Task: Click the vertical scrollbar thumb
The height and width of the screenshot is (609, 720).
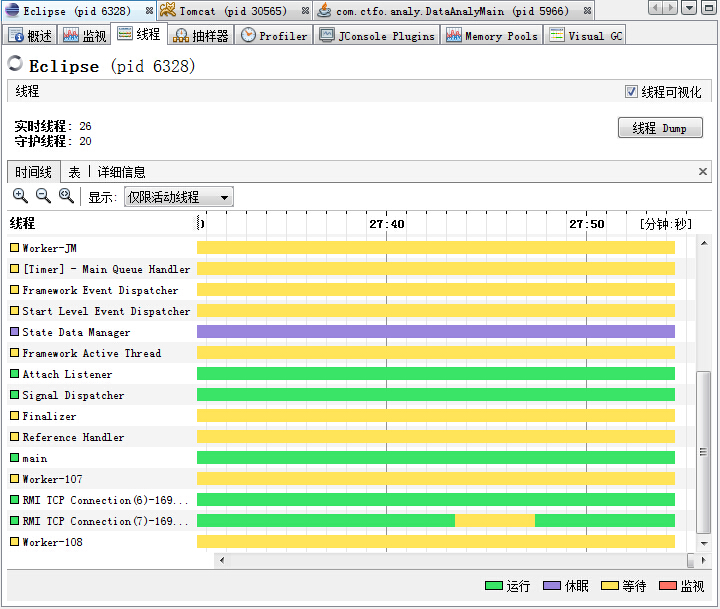Action: pyautogui.click(x=703, y=452)
